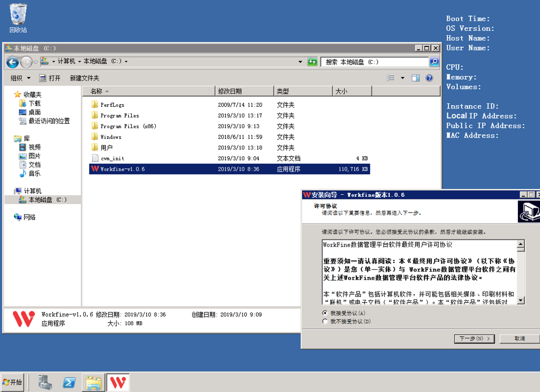Toggle the preview pane icon
The image size is (540, 392).
(x=415, y=78)
